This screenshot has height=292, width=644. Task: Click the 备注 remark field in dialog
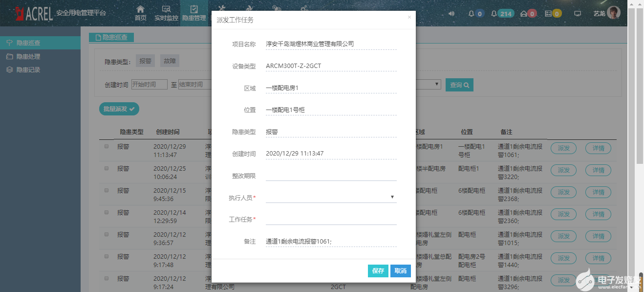pyautogui.click(x=331, y=241)
